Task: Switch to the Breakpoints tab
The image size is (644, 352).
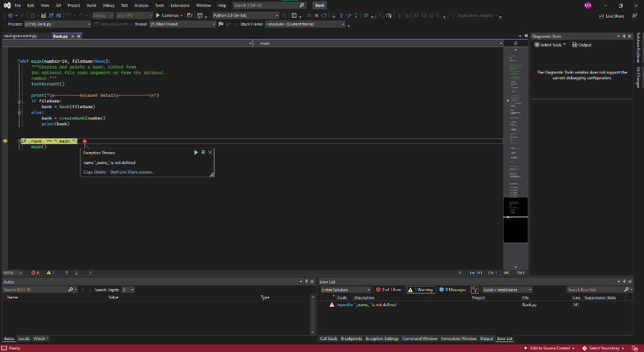Action: [x=351, y=338]
